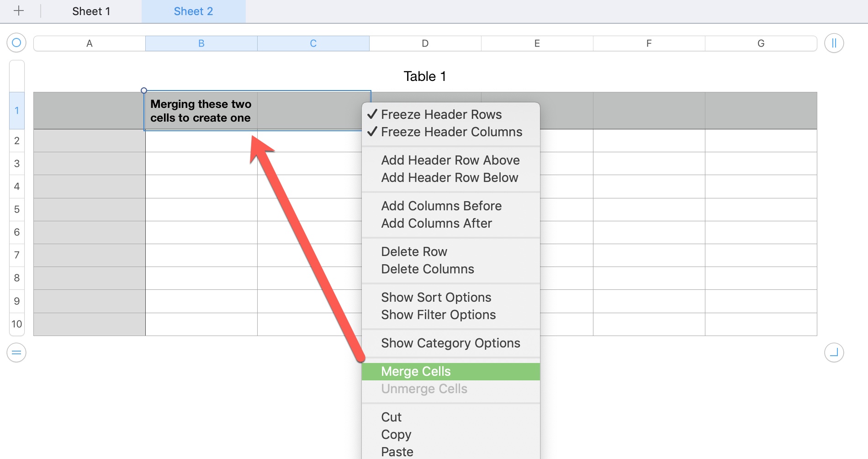
Task: Select the table handle circle above row headers
Action: (16, 43)
